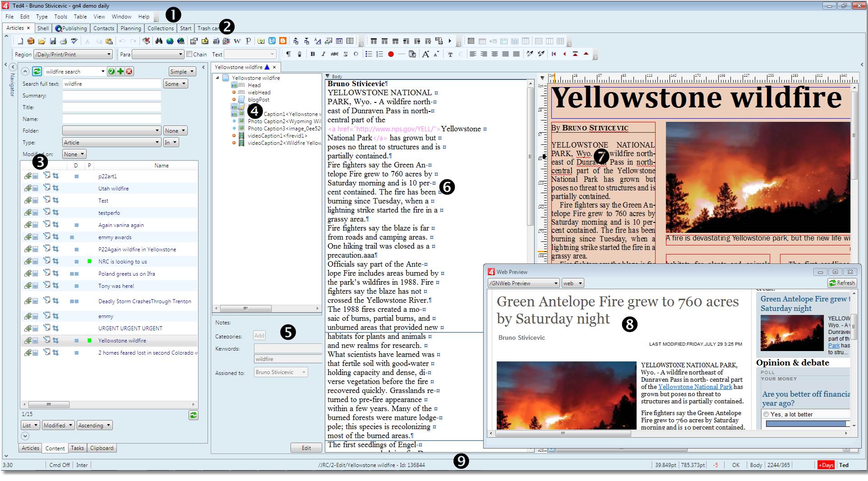Viewport: 868px width, 481px height.
Task: Click the green plus add search icon
Action: (120, 71)
